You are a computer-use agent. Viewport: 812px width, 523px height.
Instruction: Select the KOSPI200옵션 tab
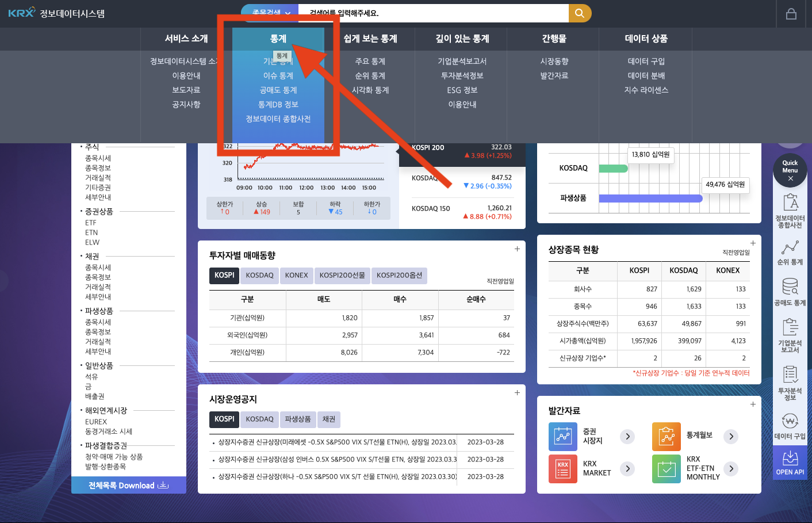pos(400,276)
